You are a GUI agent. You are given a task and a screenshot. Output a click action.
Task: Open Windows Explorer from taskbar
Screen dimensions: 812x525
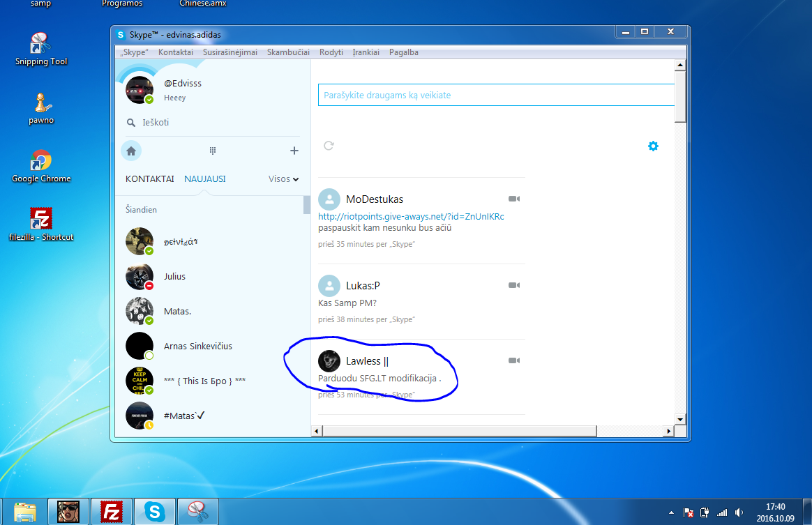pos(25,512)
